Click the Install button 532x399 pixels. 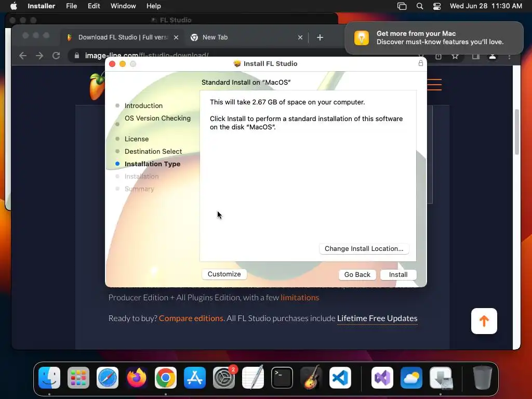coord(398,274)
